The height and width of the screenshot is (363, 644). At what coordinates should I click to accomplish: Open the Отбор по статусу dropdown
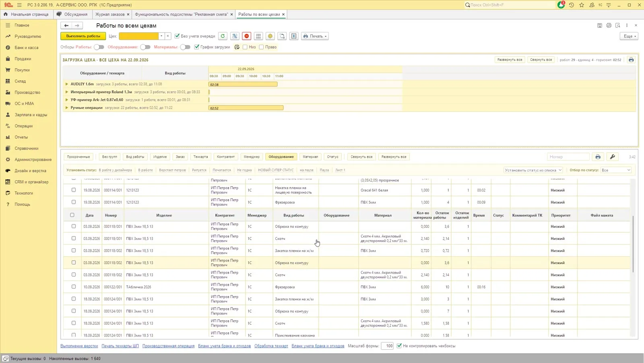point(616,170)
